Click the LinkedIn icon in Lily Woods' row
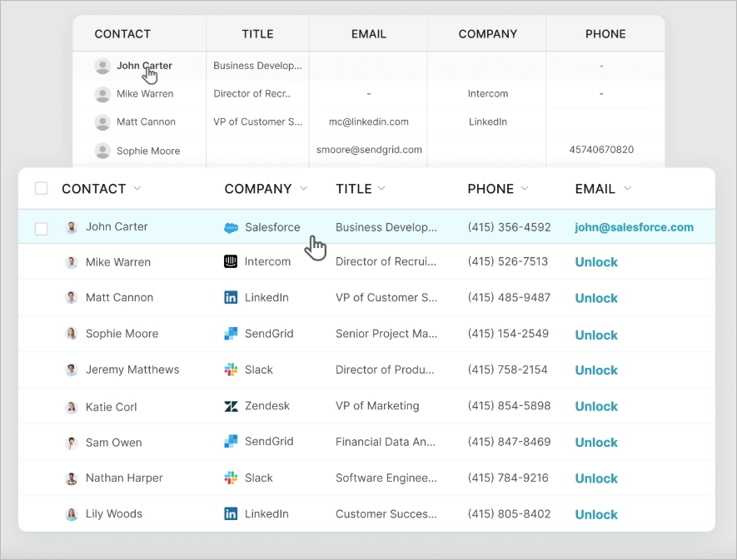This screenshot has height=560, width=737. pyautogui.click(x=230, y=513)
